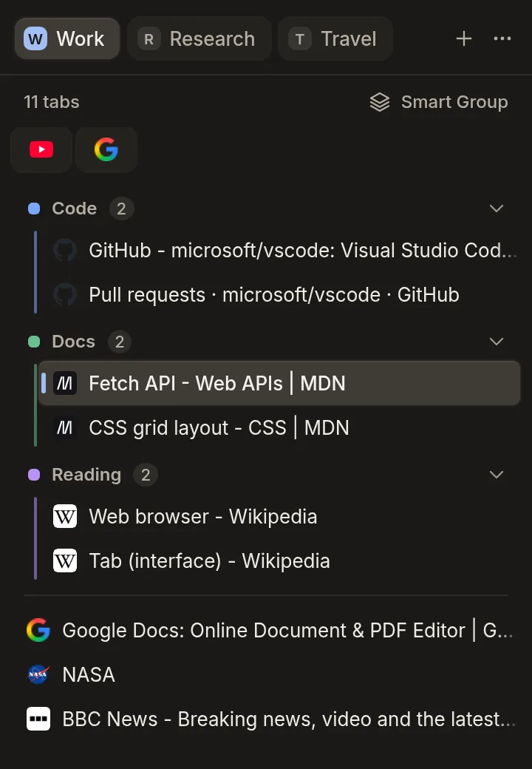Click Wikipedia favicon of Tab (interface) tab
The height and width of the screenshot is (769, 532).
(65, 560)
